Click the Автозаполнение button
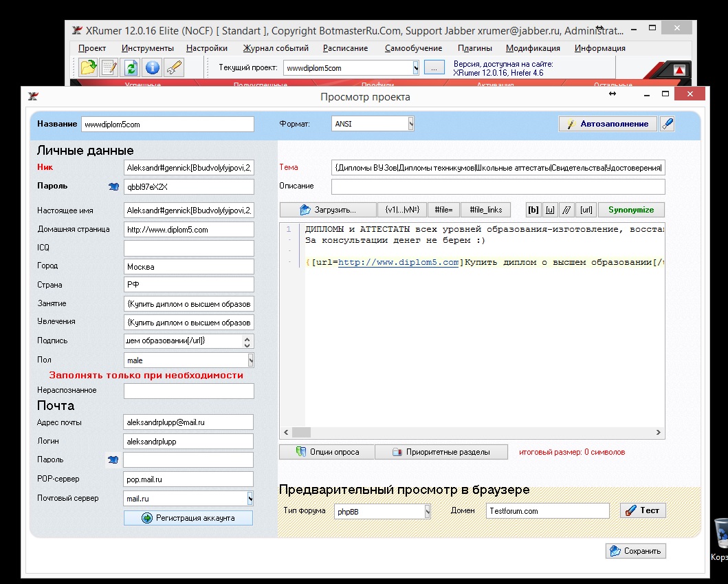The image size is (728, 584). point(608,124)
